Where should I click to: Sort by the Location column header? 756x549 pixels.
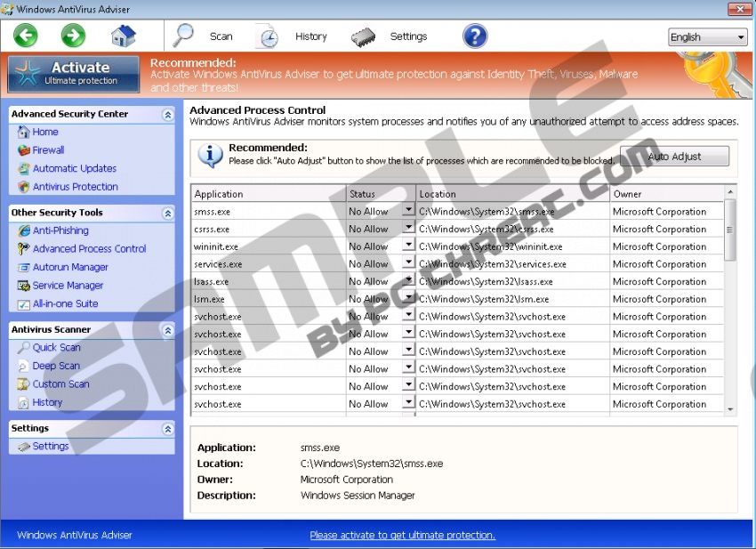512,194
